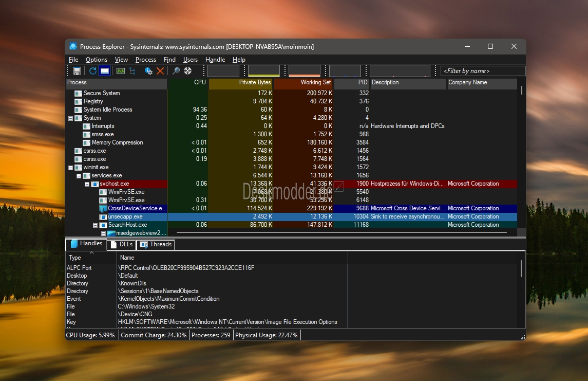Sort by the Private Bytes column header
Viewport: 588px width, 381px height.
(x=241, y=83)
